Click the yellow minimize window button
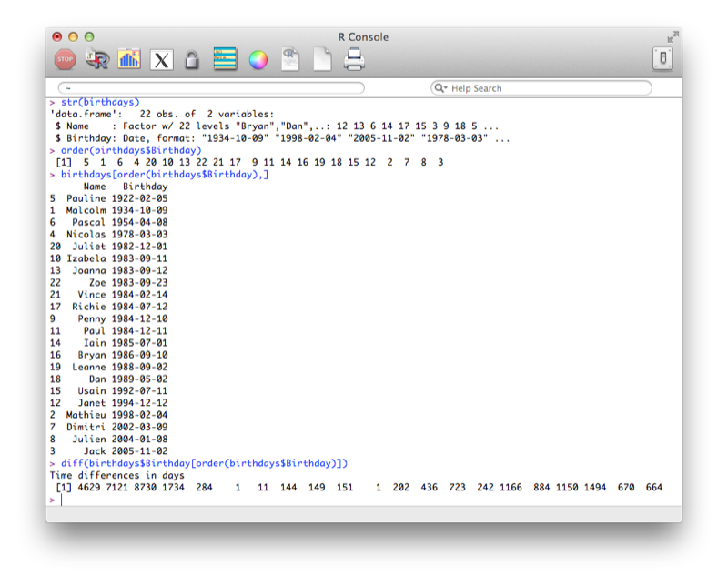Image resolution: width=728 pixels, height=586 pixels. coord(73,37)
